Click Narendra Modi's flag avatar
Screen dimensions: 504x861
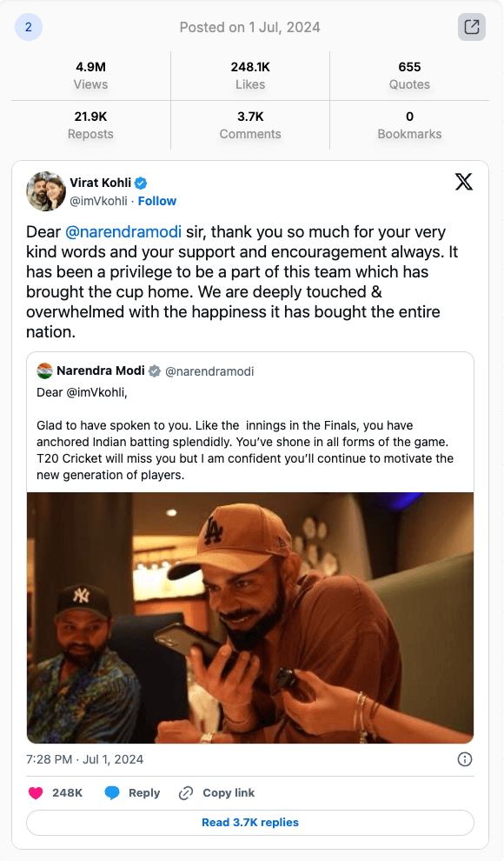point(44,371)
